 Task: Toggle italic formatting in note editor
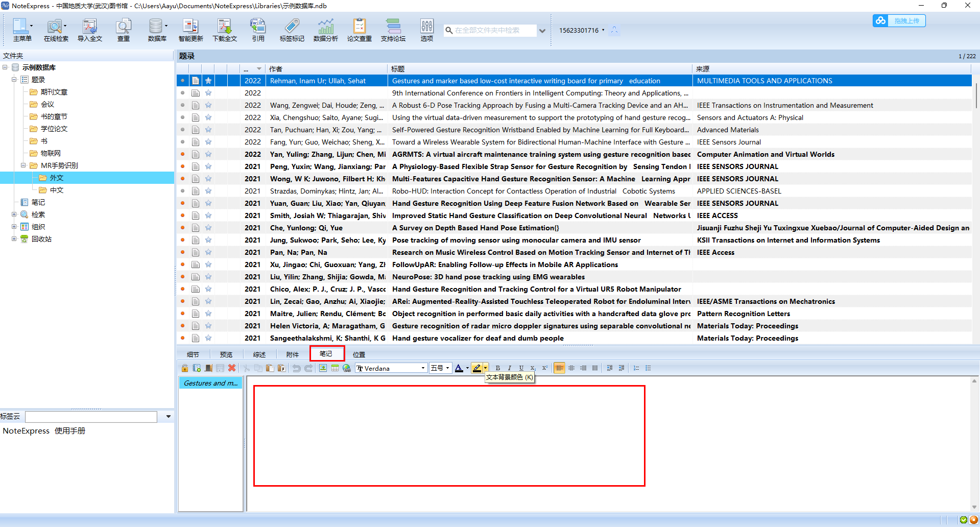pyautogui.click(x=509, y=368)
